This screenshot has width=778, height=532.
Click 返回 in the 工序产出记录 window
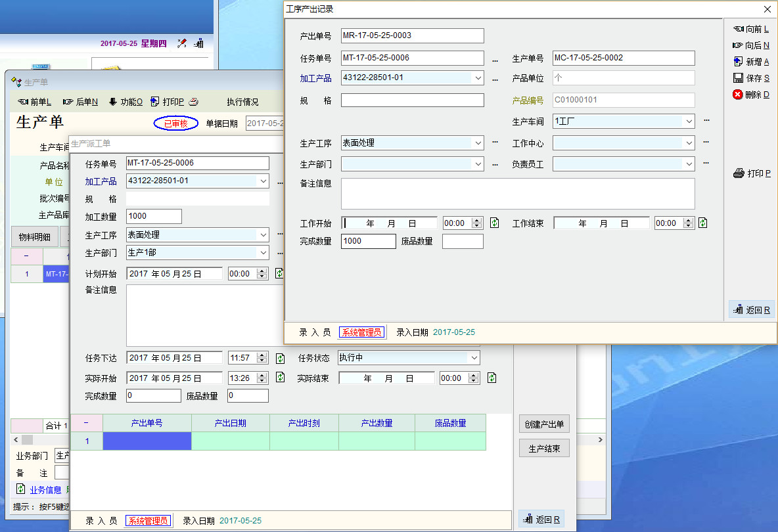click(752, 310)
